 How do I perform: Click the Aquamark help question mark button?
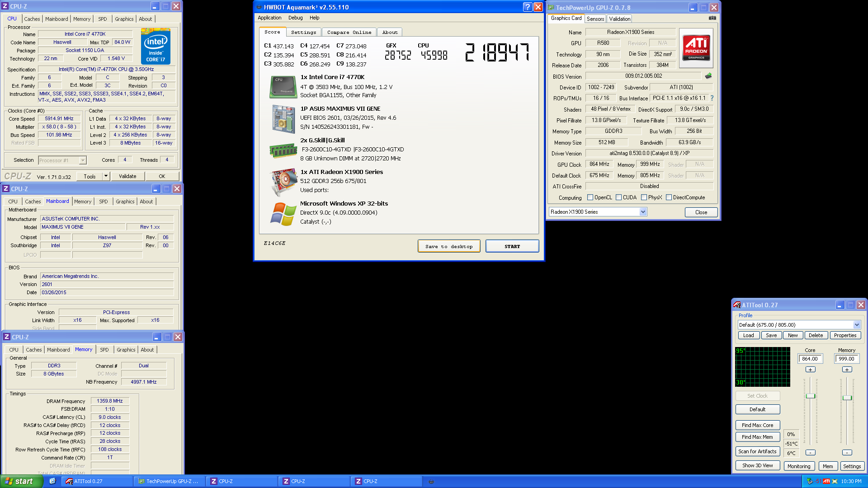point(527,7)
